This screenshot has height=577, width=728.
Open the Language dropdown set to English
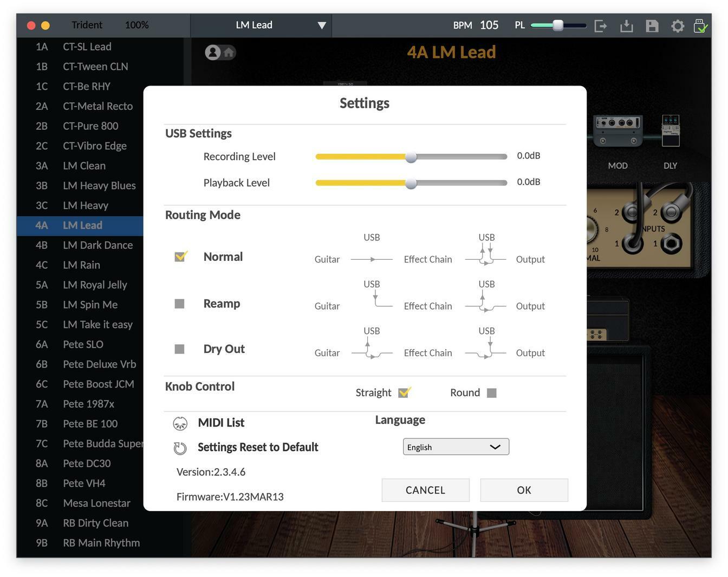coord(456,447)
